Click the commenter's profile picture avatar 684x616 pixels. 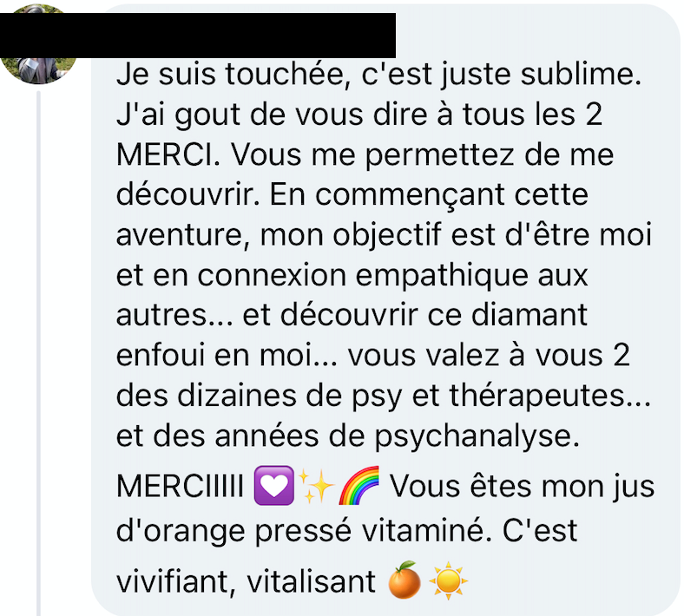[x=38, y=44]
